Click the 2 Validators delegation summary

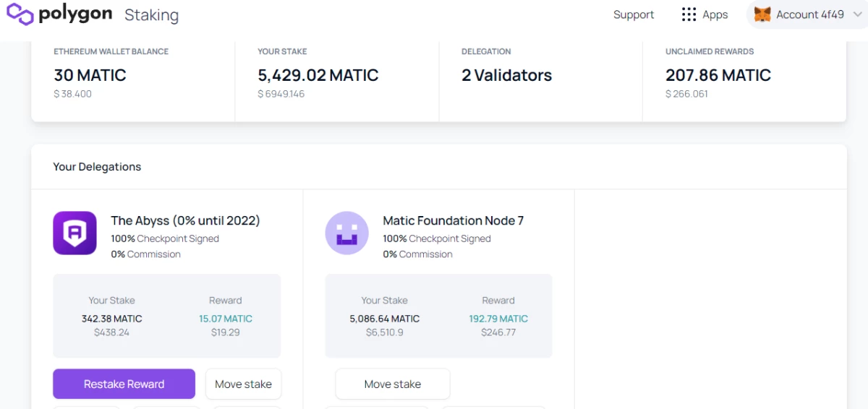coord(507,75)
